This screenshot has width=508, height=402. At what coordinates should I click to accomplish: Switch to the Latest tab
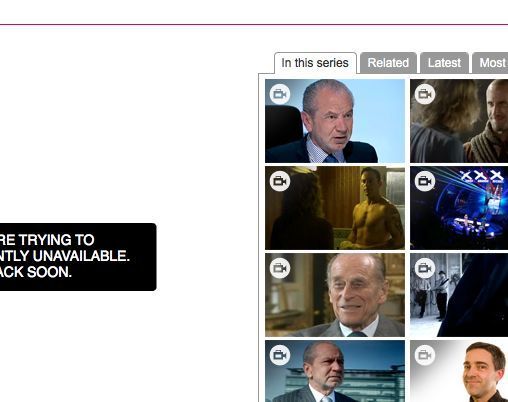(444, 63)
